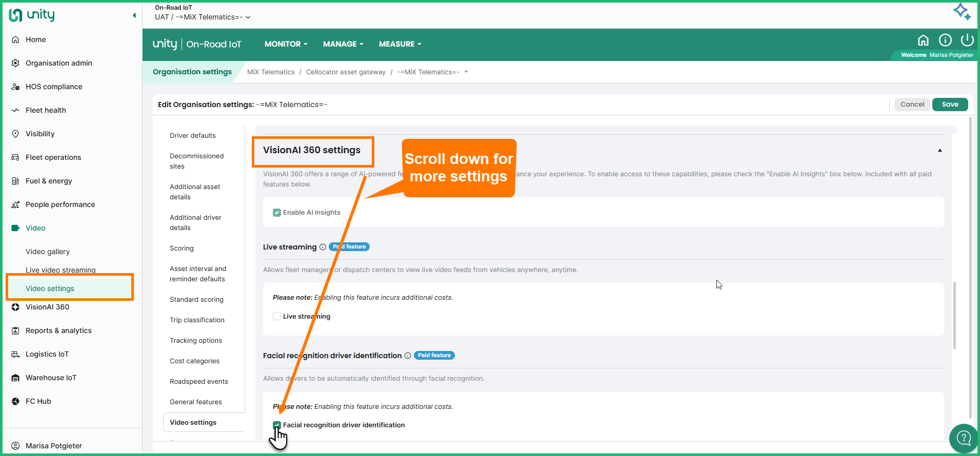This screenshot has height=456, width=980.
Task: Open the info icon in top header
Action: pos(945,40)
